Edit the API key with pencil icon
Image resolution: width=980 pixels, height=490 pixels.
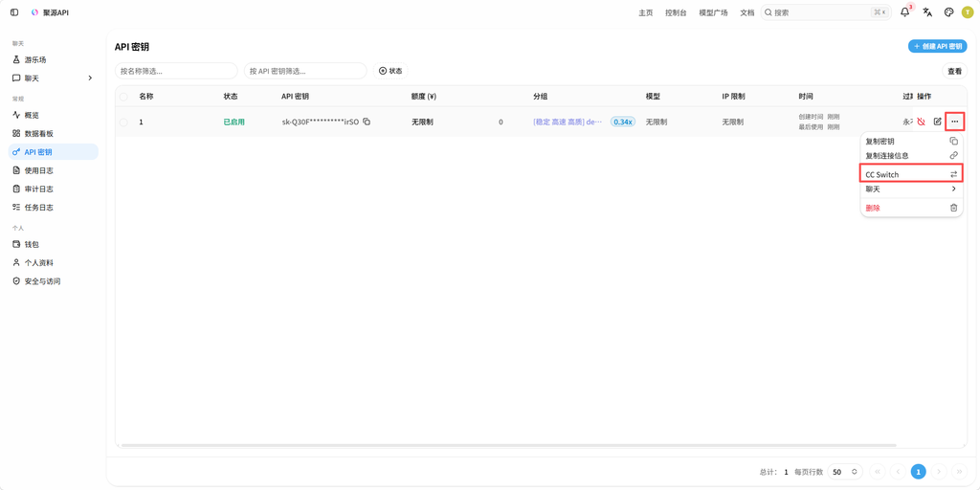(937, 122)
